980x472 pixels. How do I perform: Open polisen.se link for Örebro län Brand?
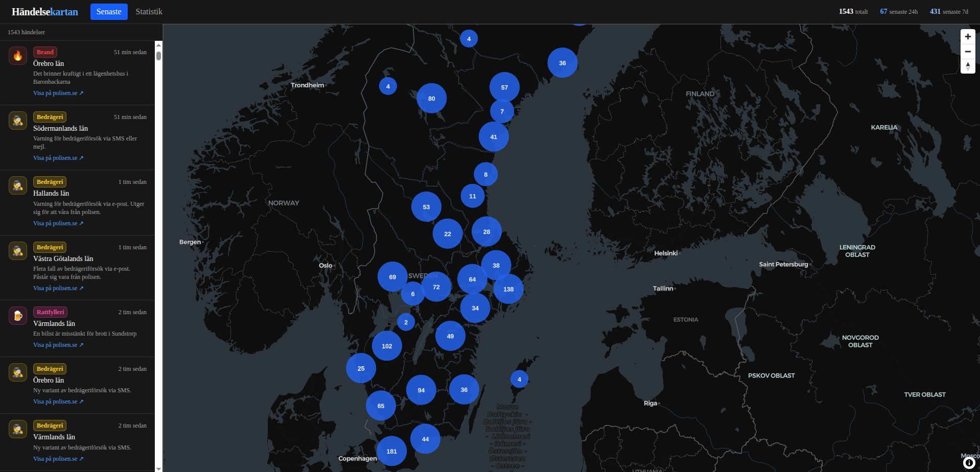pyautogui.click(x=58, y=93)
